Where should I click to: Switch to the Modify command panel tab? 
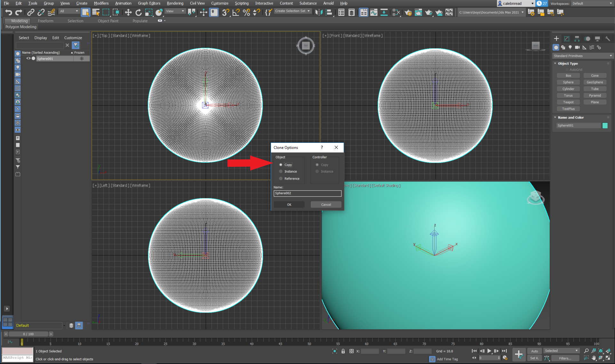click(x=566, y=38)
